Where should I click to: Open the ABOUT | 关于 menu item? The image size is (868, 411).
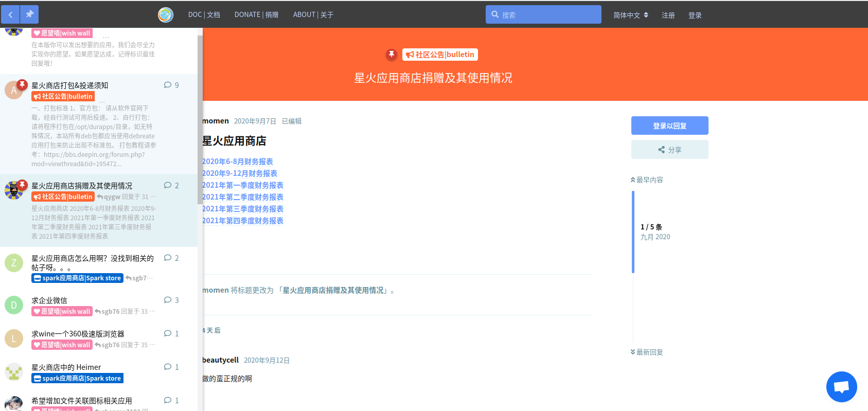pos(313,15)
